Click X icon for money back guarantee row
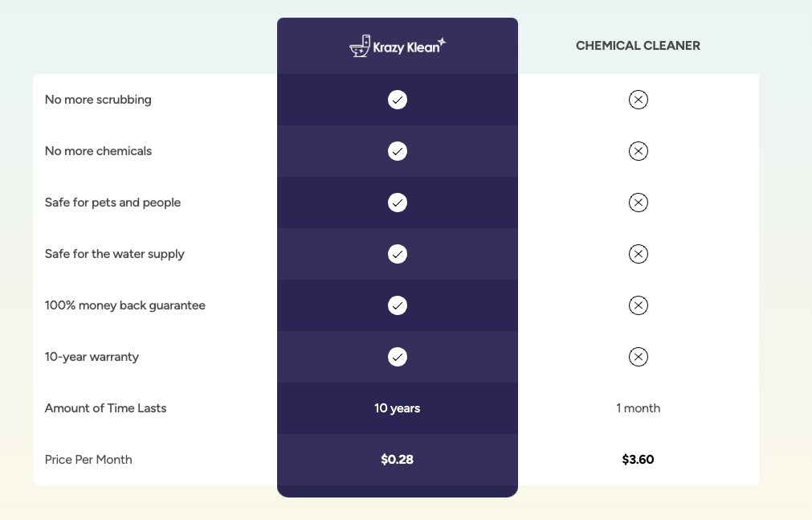 click(638, 305)
